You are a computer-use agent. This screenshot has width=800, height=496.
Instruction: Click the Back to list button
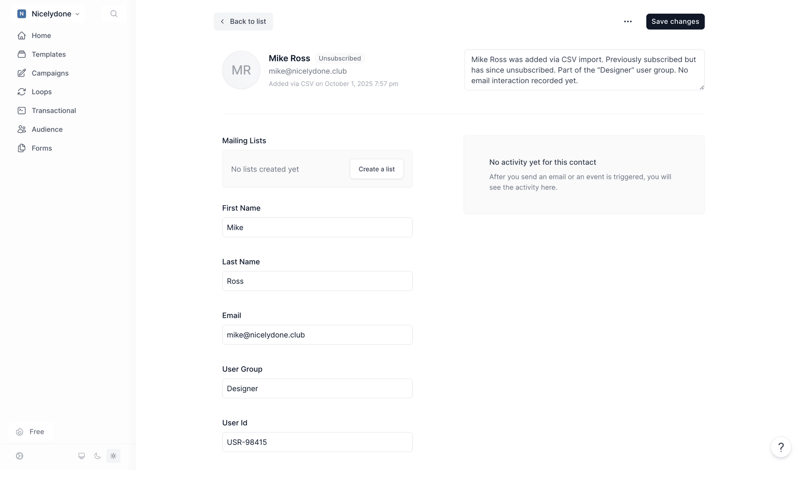pyautogui.click(x=243, y=21)
